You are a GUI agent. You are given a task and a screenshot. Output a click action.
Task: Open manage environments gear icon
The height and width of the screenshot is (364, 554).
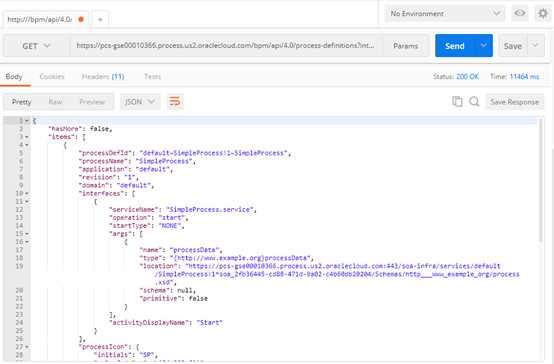tap(543, 13)
